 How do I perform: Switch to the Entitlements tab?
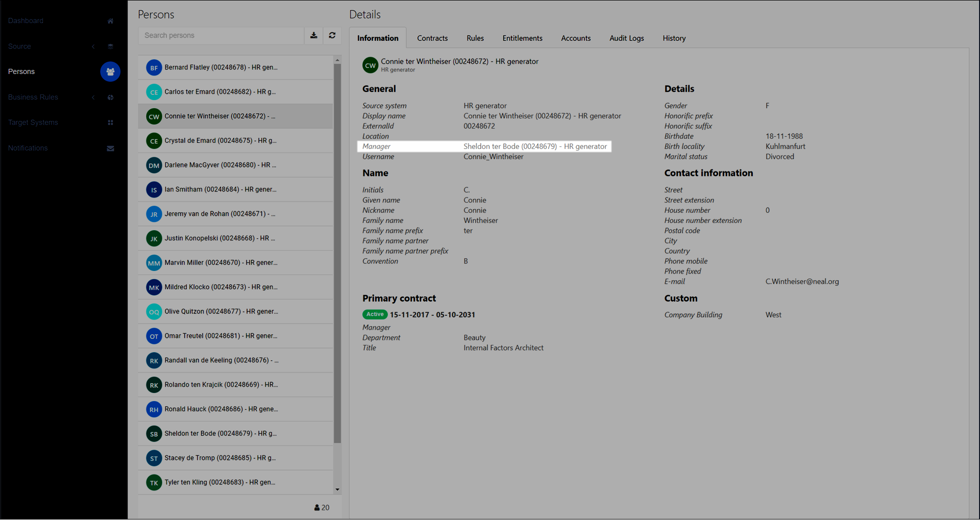click(522, 38)
